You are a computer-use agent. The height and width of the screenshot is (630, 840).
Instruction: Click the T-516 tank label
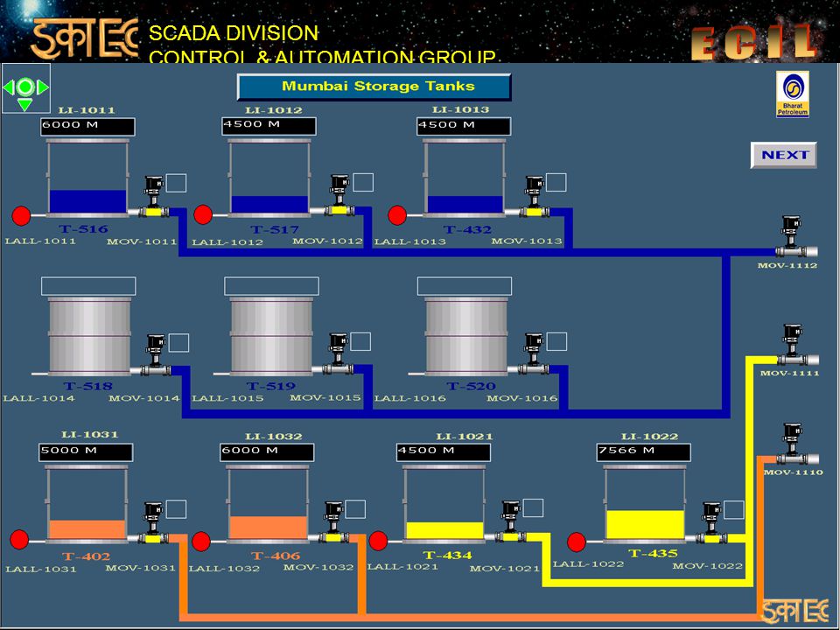(x=83, y=228)
